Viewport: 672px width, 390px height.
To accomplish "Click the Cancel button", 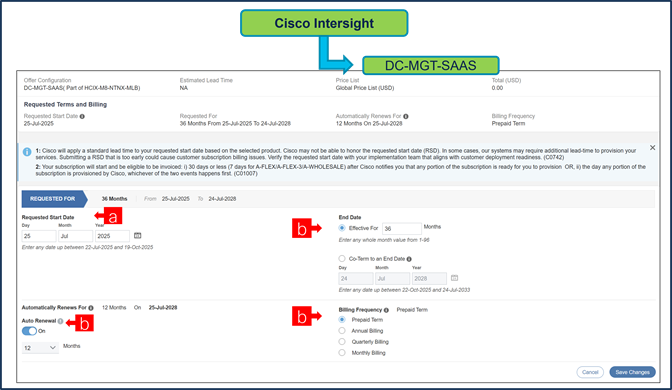I will 590,372.
